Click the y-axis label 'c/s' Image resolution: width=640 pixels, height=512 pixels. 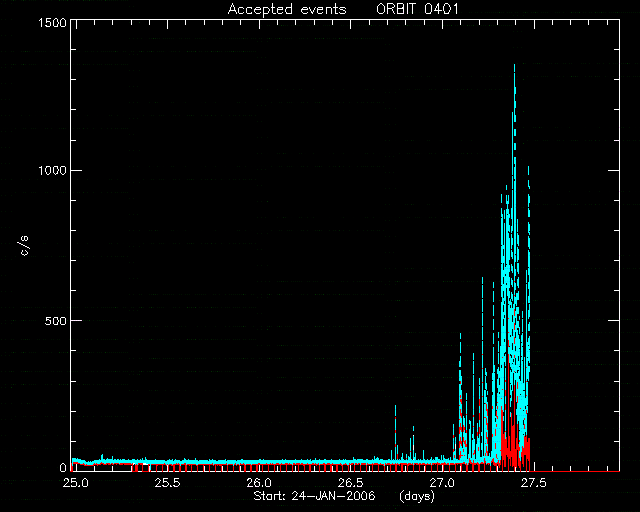(24, 246)
